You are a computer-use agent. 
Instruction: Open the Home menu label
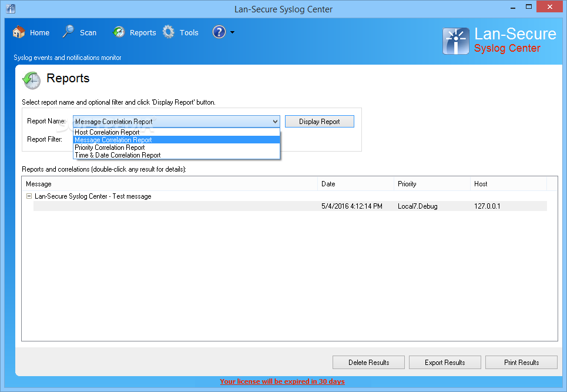[39, 32]
